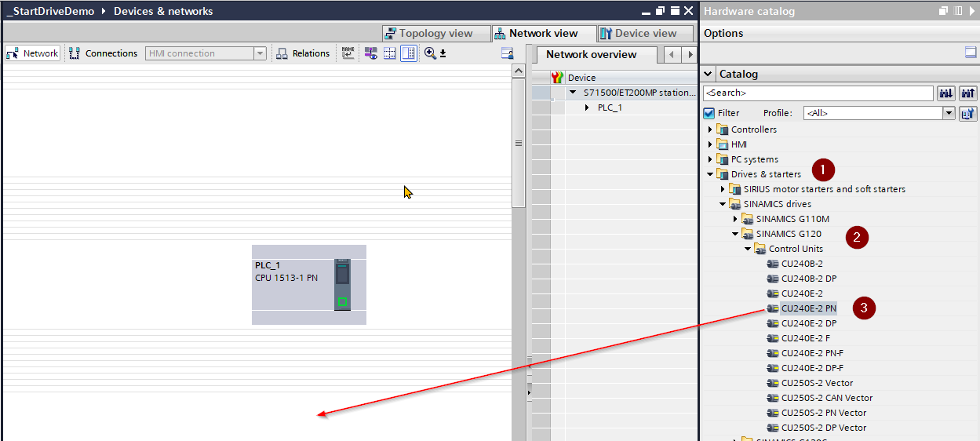Uncheck the Filter checkbox

[709, 113]
